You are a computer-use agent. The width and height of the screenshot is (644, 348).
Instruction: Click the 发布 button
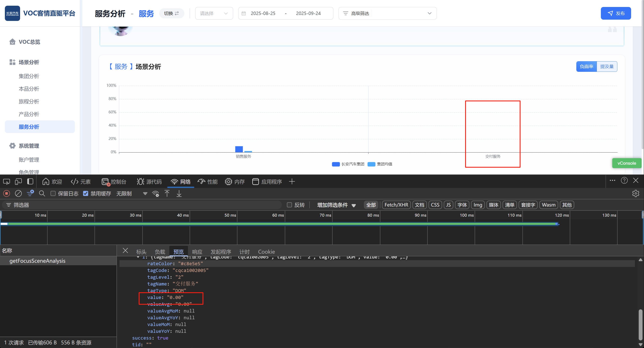(x=615, y=13)
